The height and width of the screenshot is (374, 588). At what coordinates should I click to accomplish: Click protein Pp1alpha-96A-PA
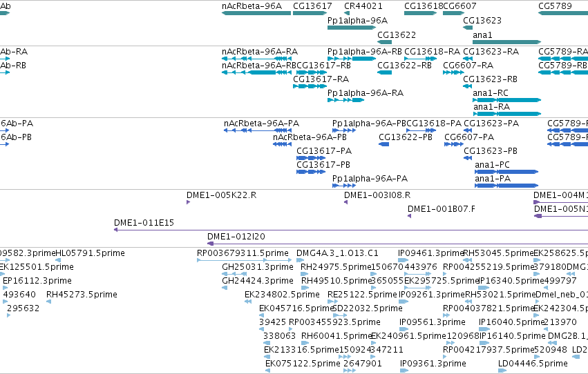coord(344,186)
